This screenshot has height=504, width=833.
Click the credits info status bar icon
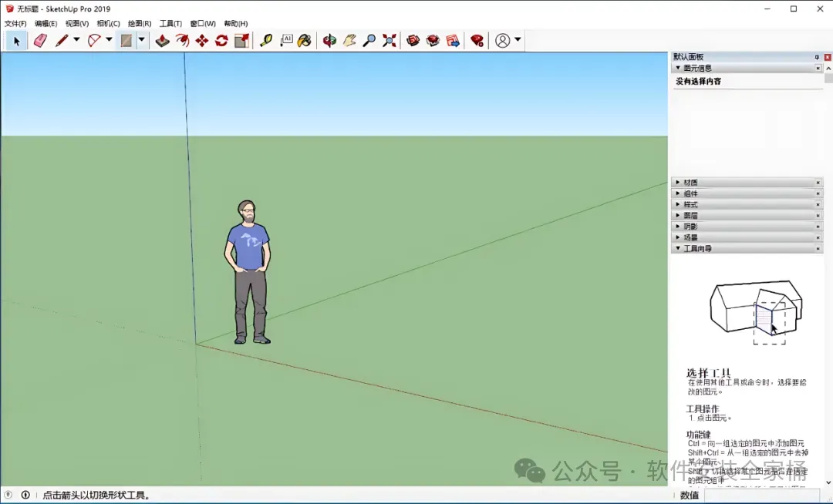click(25, 495)
